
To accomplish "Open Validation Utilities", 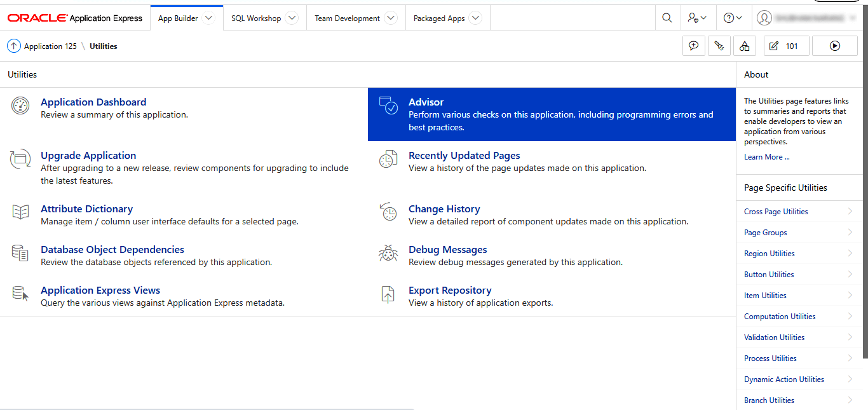I will (x=799, y=338).
